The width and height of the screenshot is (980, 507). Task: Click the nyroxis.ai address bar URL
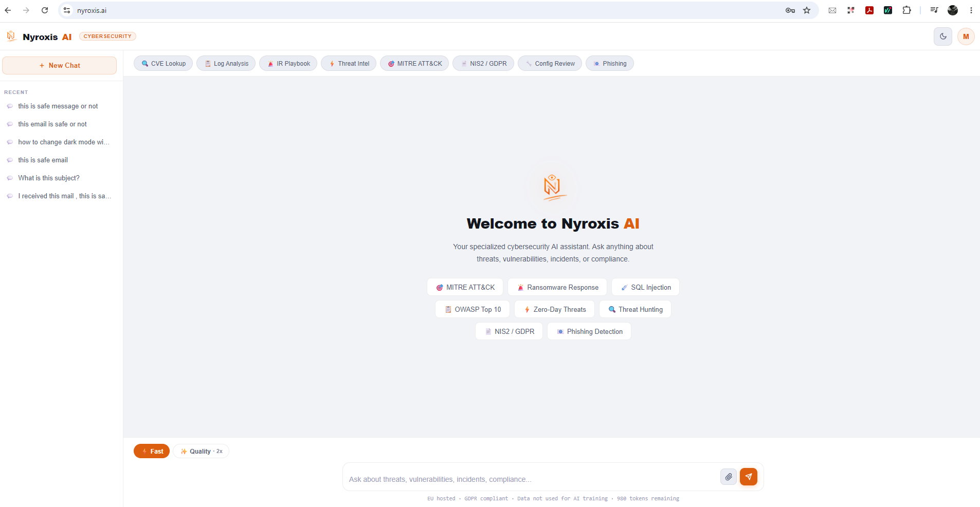click(x=92, y=10)
